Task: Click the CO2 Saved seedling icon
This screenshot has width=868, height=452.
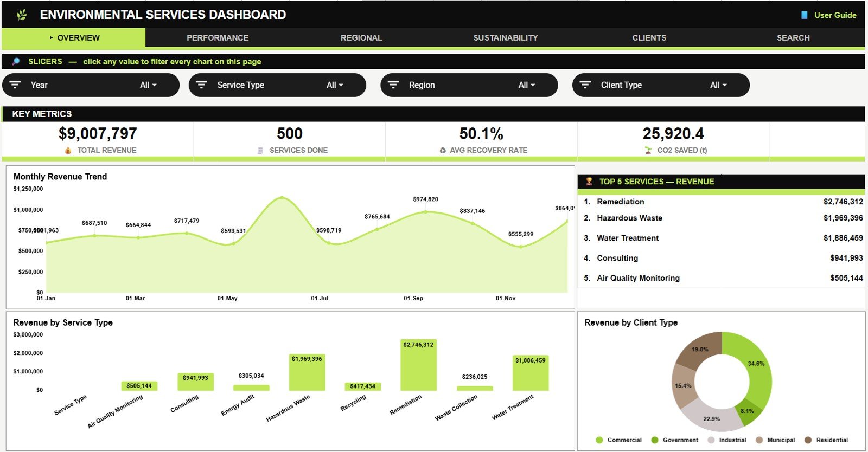Action: (x=648, y=150)
